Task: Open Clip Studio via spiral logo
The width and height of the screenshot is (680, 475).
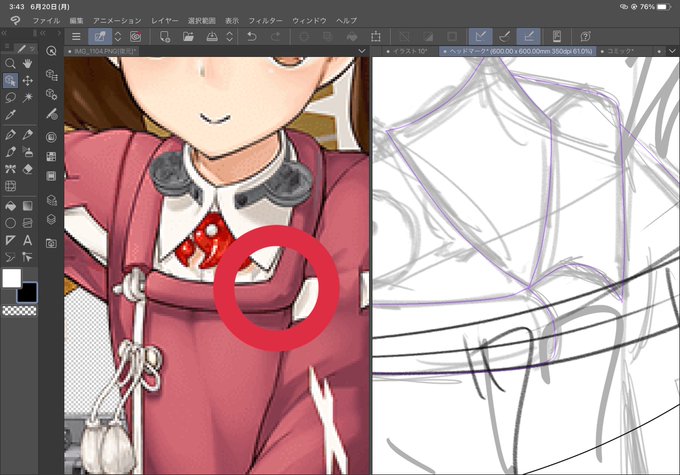Action: 15,20
